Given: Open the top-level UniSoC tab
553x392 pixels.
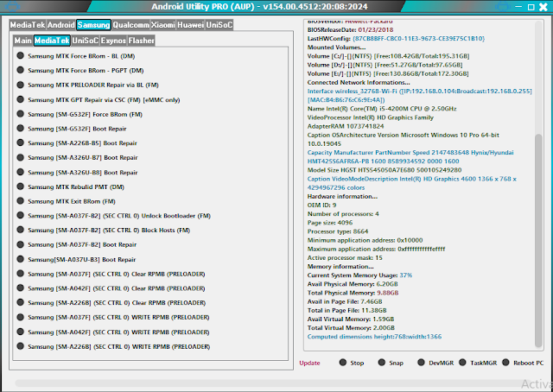Looking at the screenshot, I should coord(219,25).
